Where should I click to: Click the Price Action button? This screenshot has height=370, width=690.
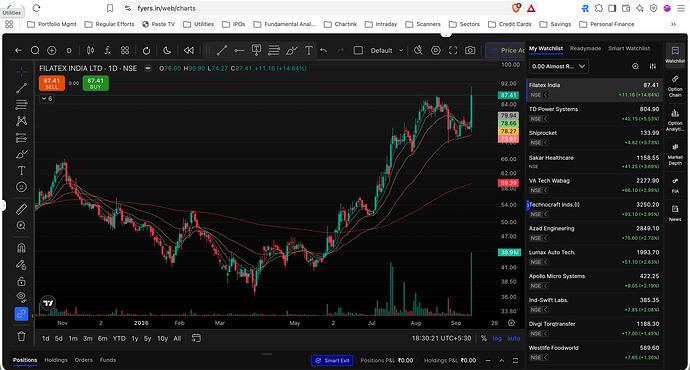click(505, 51)
